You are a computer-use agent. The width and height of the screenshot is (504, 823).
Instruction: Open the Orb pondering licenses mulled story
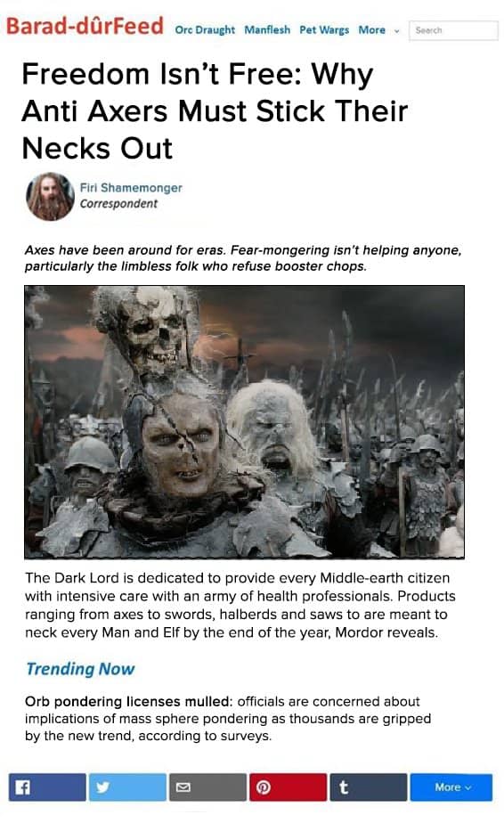(x=128, y=701)
